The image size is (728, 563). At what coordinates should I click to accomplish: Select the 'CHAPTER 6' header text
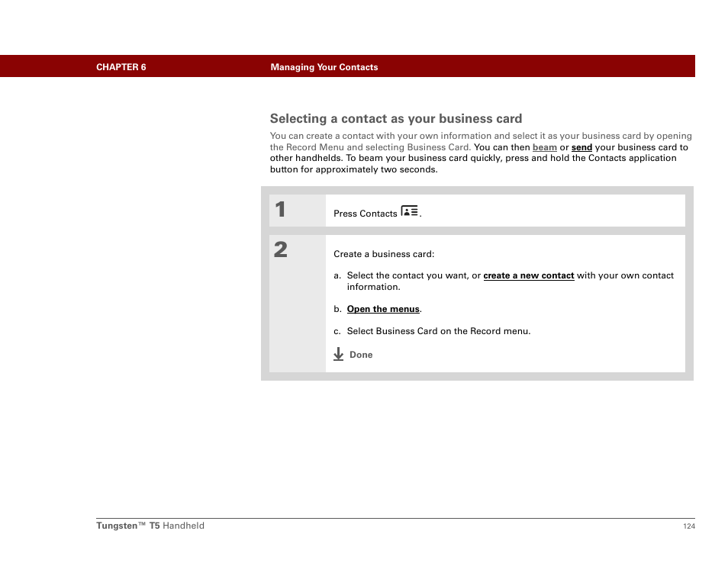click(121, 67)
